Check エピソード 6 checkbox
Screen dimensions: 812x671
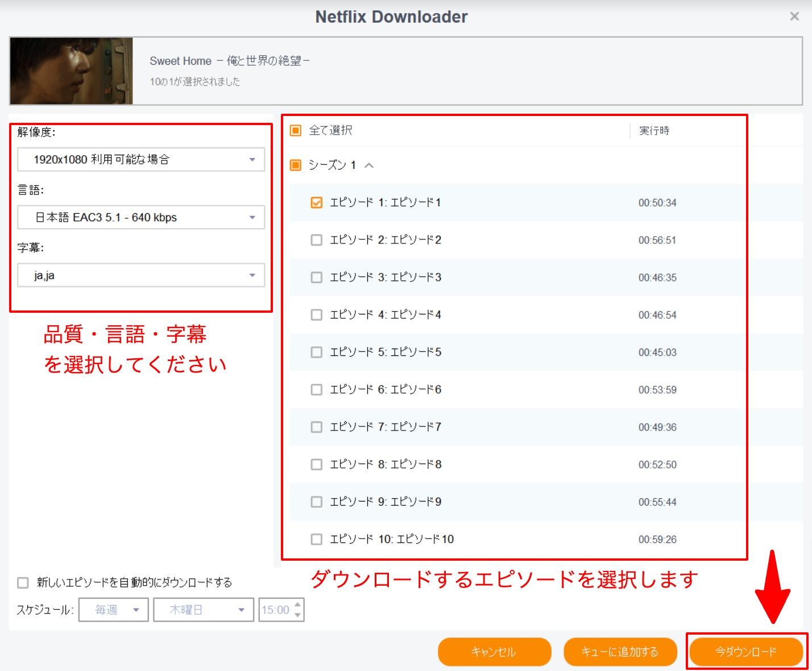317,390
